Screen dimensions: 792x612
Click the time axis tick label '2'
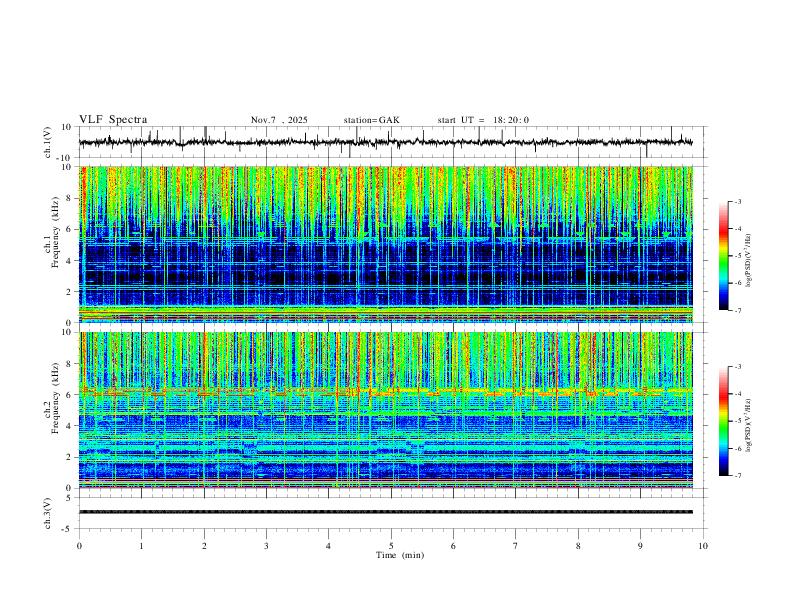click(204, 546)
